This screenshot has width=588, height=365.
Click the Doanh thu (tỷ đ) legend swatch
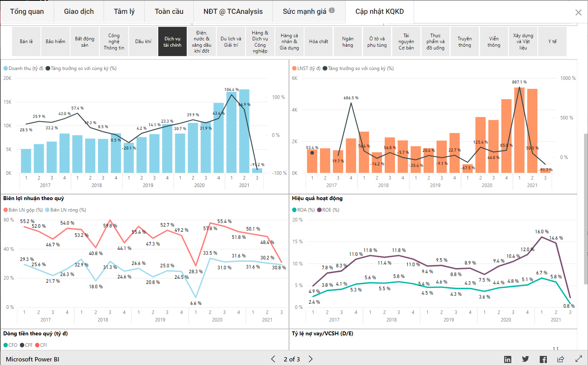(6, 68)
